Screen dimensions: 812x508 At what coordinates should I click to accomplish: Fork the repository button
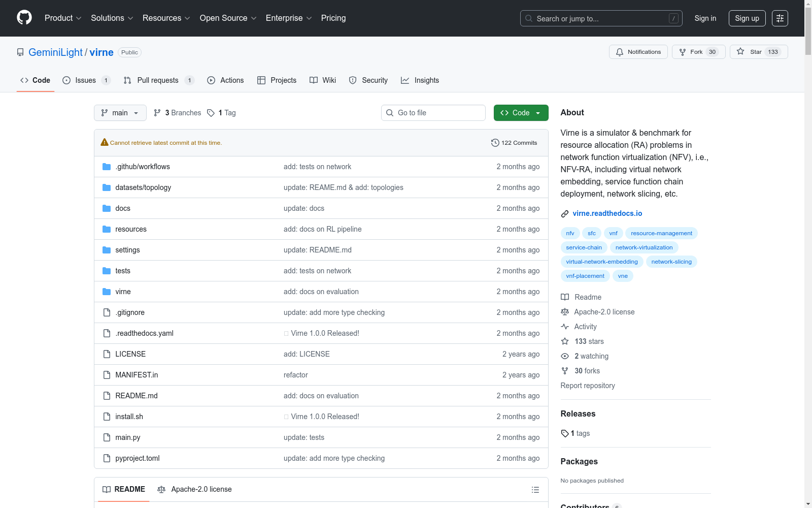click(699, 52)
